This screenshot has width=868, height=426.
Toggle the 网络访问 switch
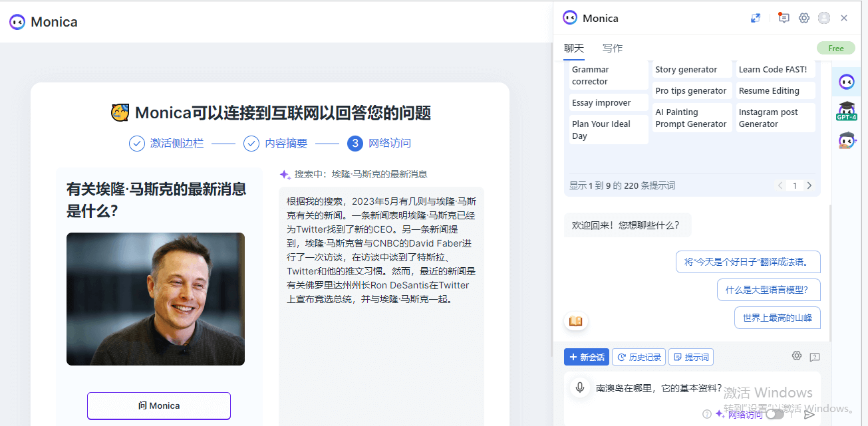click(x=775, y=414)
